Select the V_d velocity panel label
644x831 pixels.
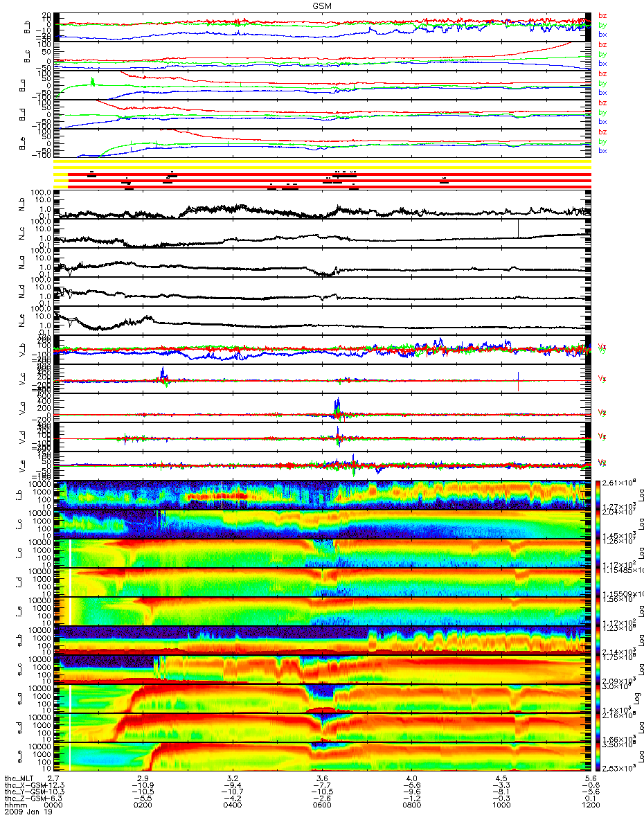[22, 438]
